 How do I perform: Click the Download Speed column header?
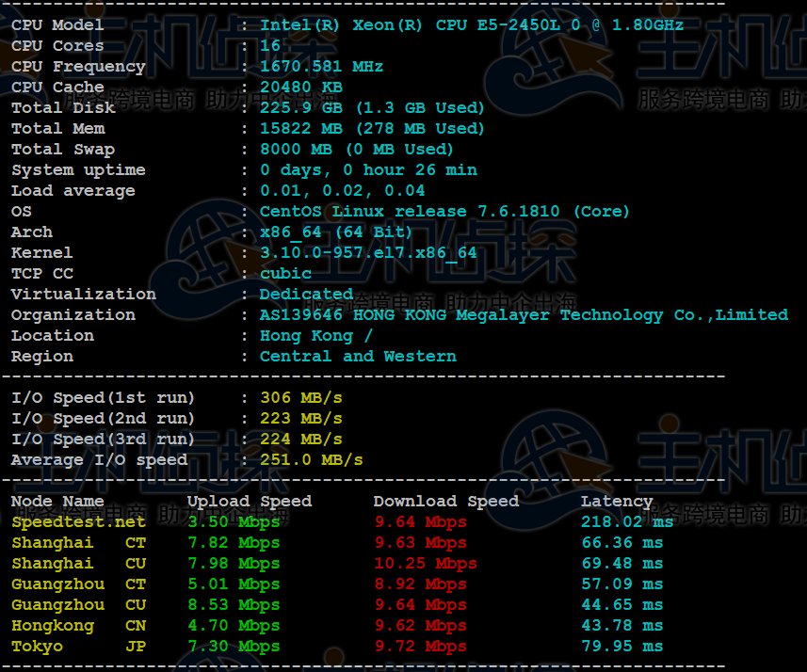coord(446,501)
